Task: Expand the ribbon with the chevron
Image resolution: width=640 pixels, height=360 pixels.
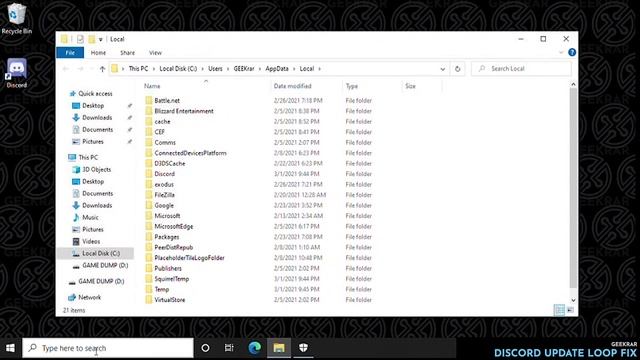Action: 561,53
